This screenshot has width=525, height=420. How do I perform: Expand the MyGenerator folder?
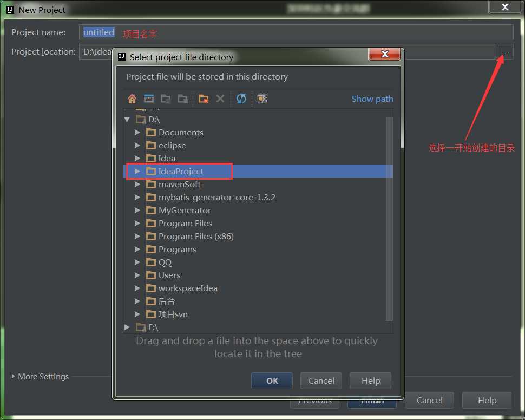[x=137, y=211]
